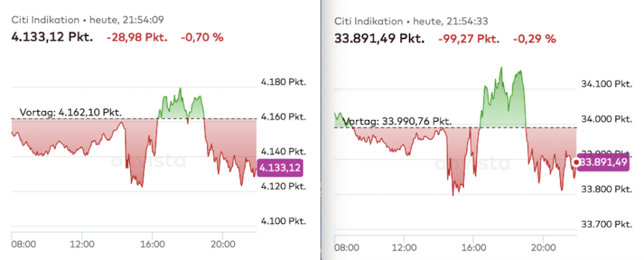Click the 4.100 Pkt. axis label
The width and height of the screenshot is (644, 260).
pyautogui.click(x=282, y=221)
